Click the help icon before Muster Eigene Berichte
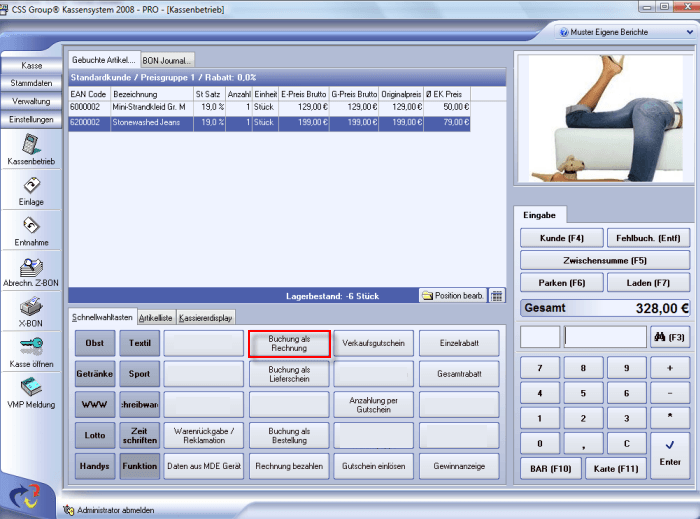Screen dimensions: 700x519 (x=564, y=32)
